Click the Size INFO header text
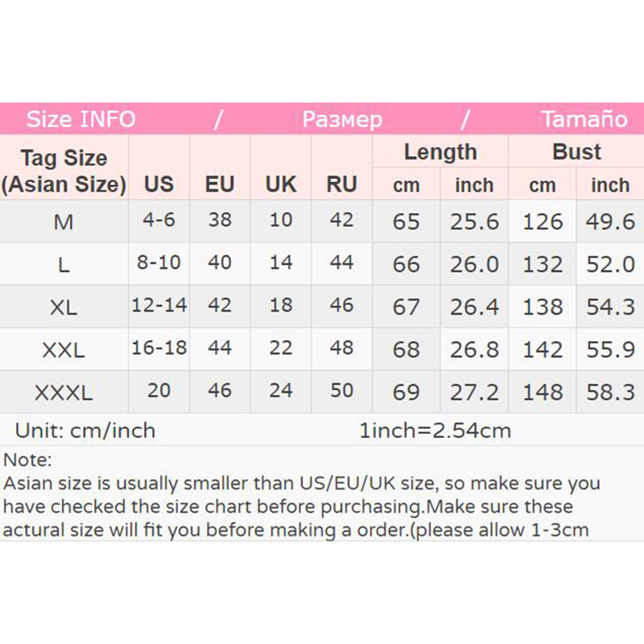644x644 pixels. [81, 120]
